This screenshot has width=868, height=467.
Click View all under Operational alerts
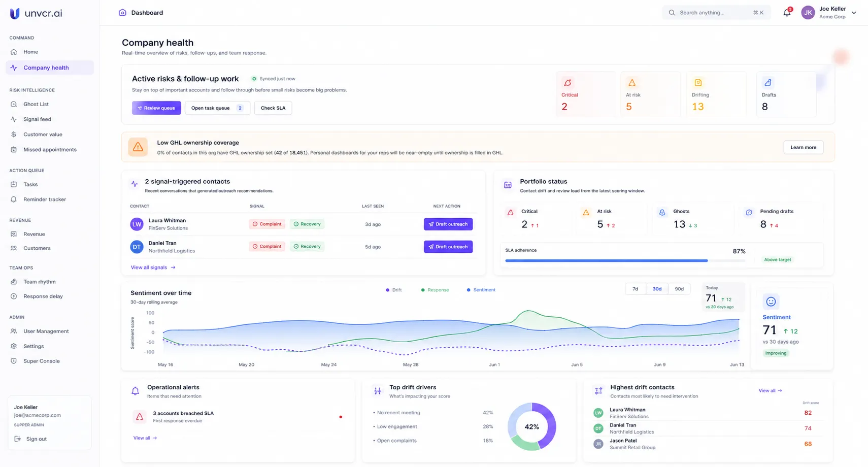coord(145,438)
